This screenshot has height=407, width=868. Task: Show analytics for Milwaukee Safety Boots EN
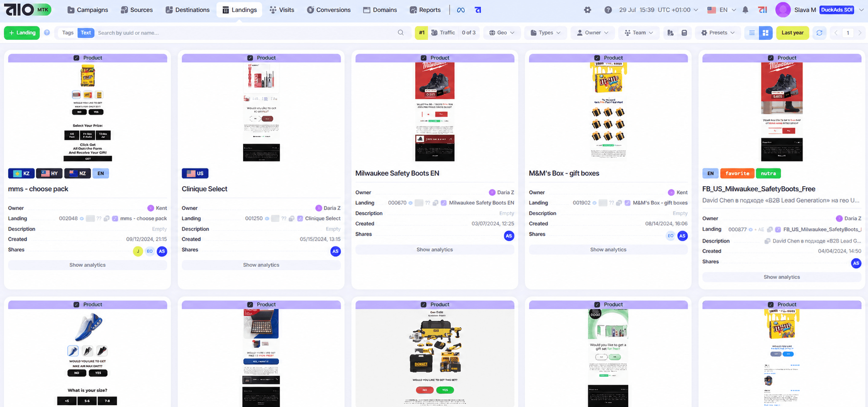[x=435, y=250]
